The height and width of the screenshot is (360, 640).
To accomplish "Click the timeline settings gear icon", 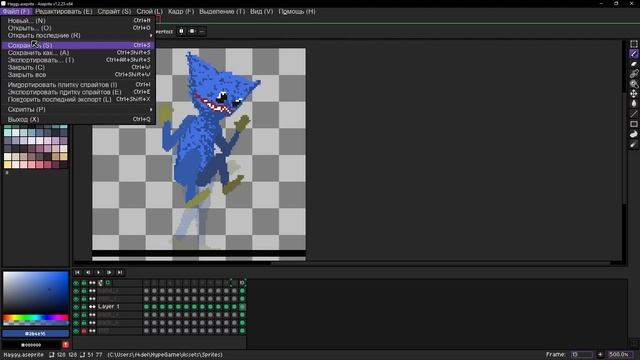I will coord(100,282).
